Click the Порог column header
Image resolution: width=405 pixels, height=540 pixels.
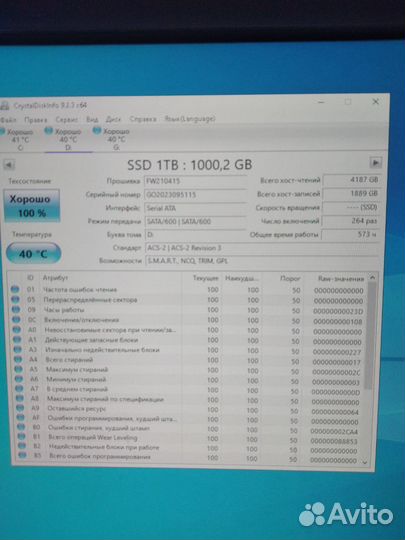290,278
